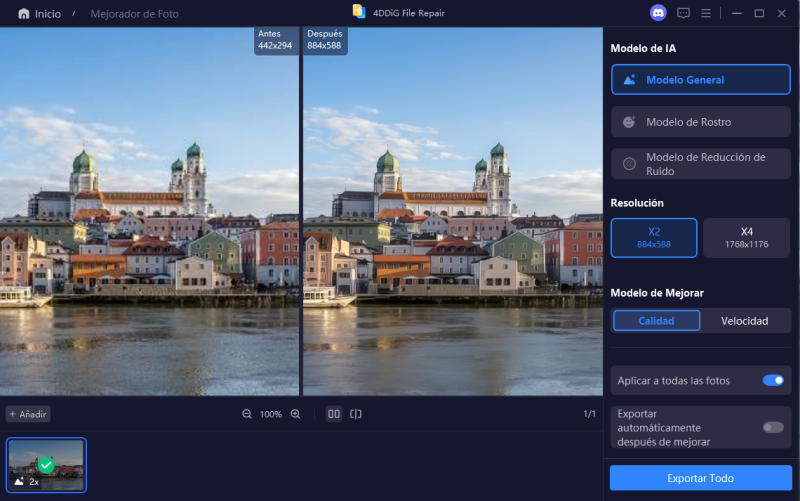Switch to split slider comparison view
The height and width of the screenshot is (501, 800).
tap(356, 414)
